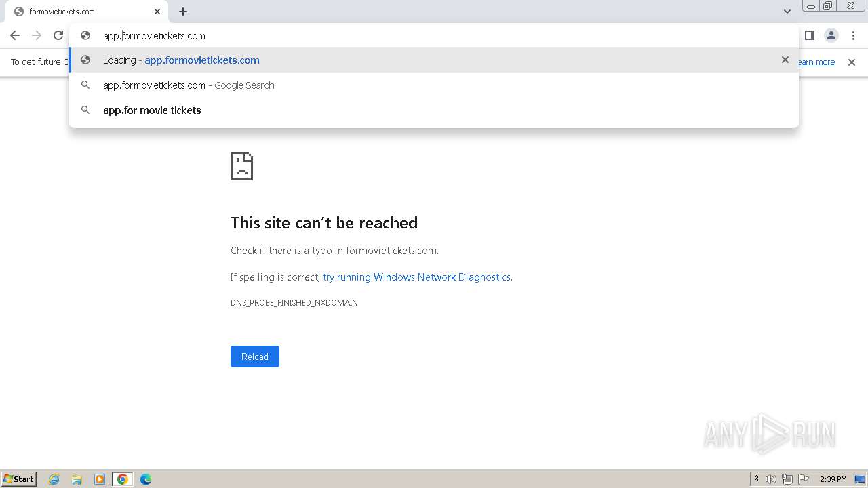Restore down the Chrome window
The image size is (868, 488).
click(x=828, y=5)
